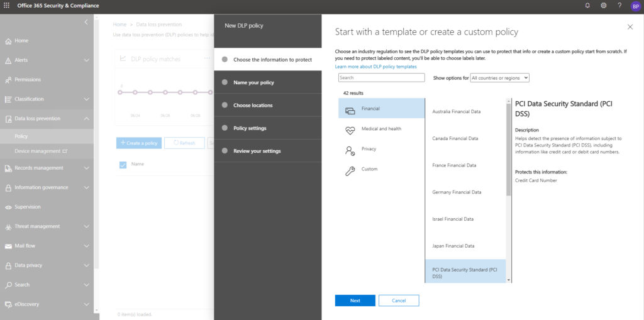Expand the Records management chevron
This screenshot has width=644, height=320.
86,168
